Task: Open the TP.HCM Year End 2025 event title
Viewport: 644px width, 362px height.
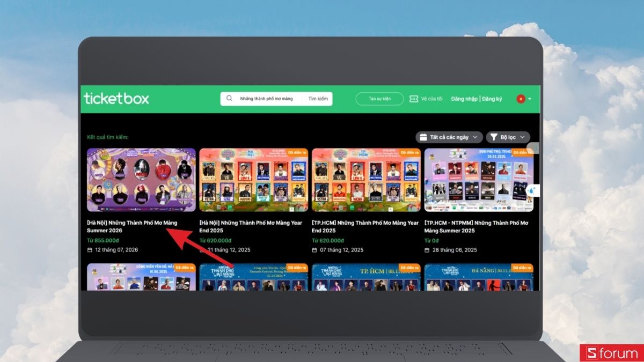Action: 365,226
